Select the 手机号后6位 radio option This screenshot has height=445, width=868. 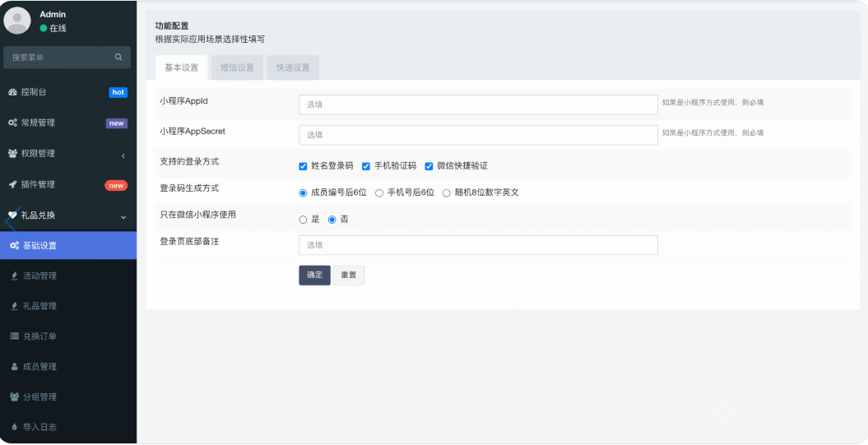(x=379, y=193)
